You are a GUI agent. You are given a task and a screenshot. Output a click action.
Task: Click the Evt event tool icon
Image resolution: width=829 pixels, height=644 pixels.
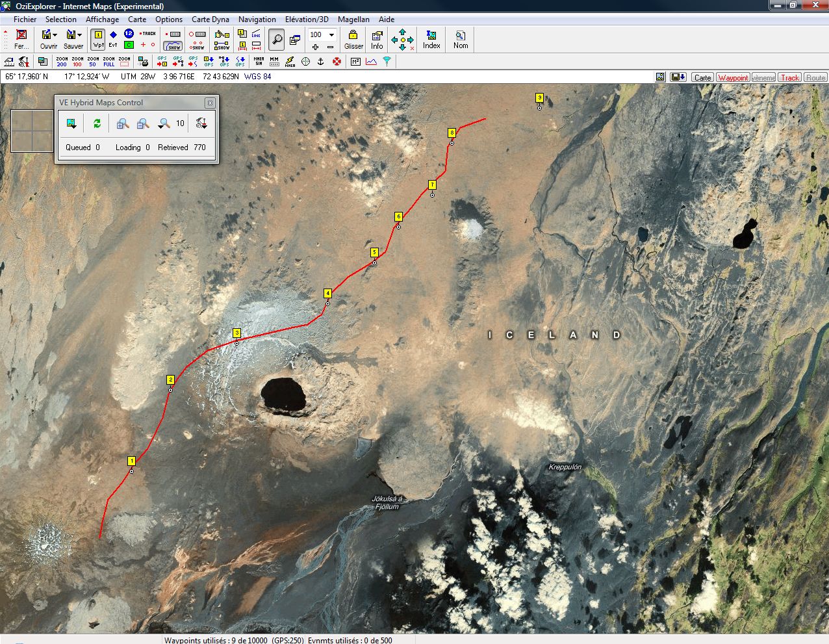113,39
